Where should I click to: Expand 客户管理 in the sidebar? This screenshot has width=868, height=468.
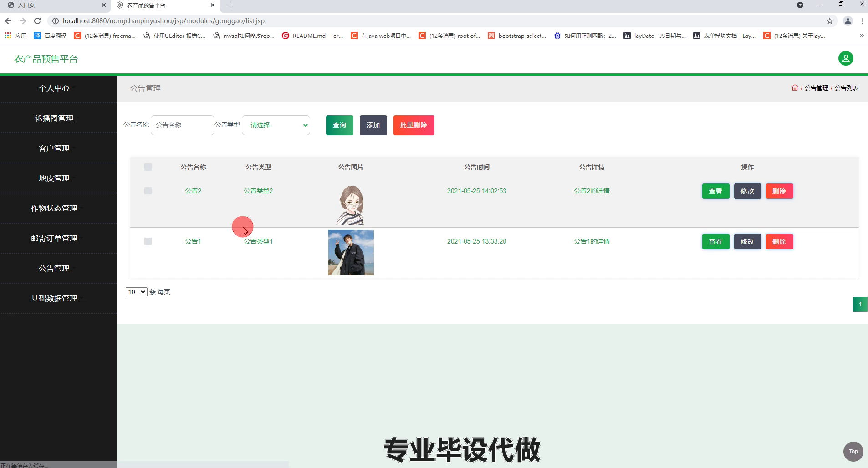(54, 148)
